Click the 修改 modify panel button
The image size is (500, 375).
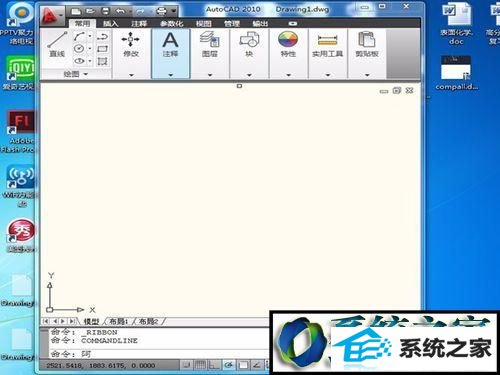pos(131,45)
